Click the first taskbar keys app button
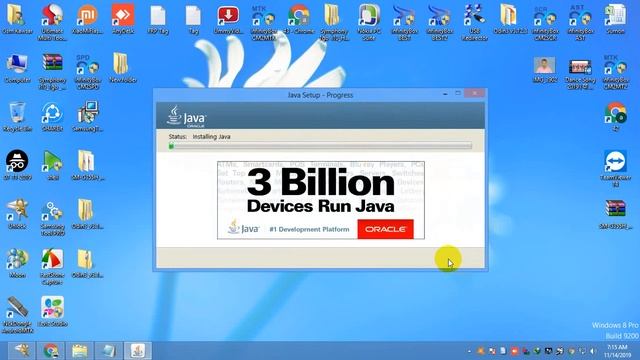The height and width of the screenshot is (360, 640). [x=21, y=351]
